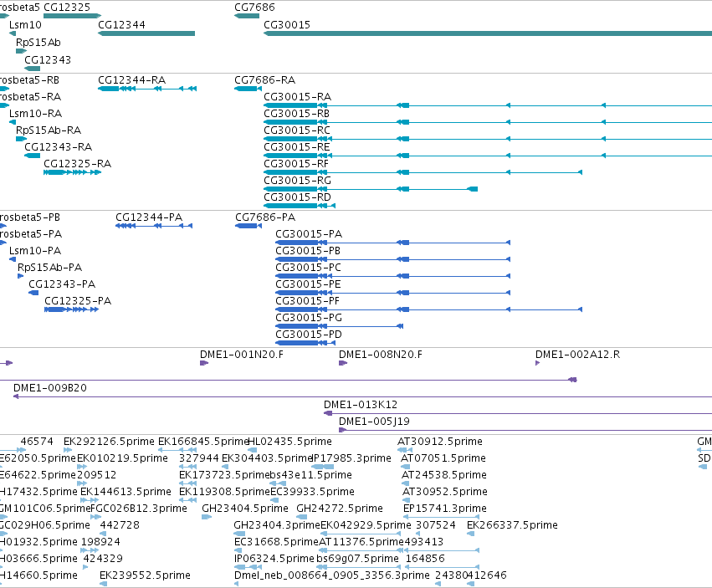Viewport: 712px width, 588px height.
Task: Click the RpS15Ab-PA protein label
Action: click(50, 268)
